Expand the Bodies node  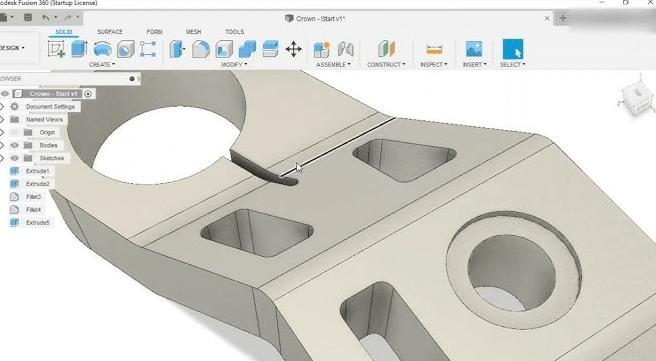pyautogui.click(x=2, y=145)
